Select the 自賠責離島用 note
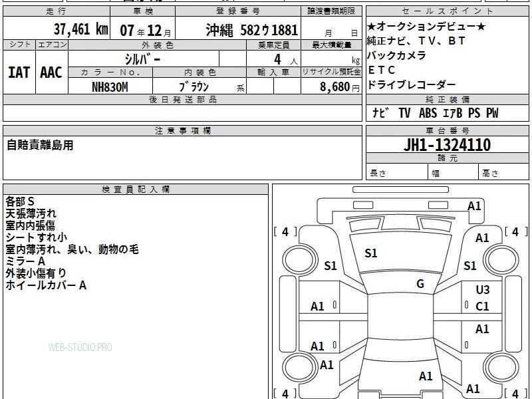This screenshot has height=399, width=532. click(40, 145)
